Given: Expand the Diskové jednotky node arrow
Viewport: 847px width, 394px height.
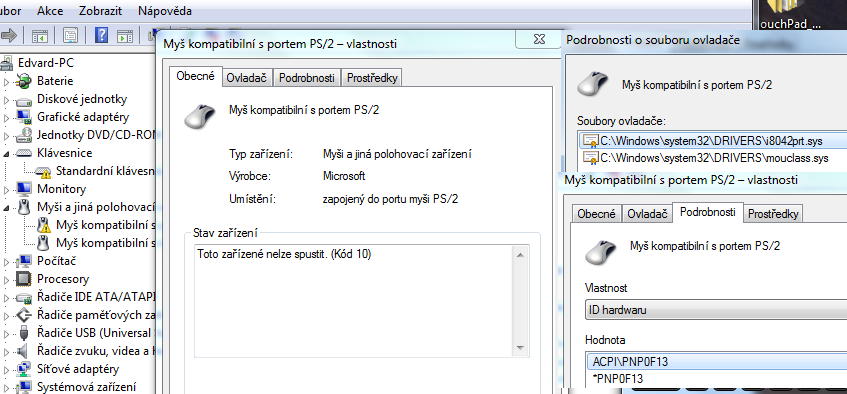Looking at the screenshot, I should (7, 99).
